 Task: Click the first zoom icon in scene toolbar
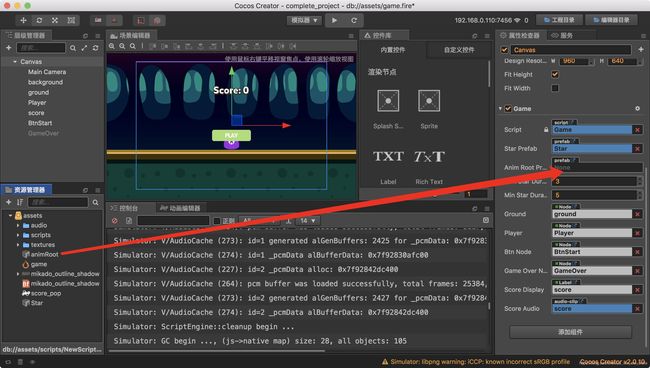pyautogui.click(x=112, y=46)
